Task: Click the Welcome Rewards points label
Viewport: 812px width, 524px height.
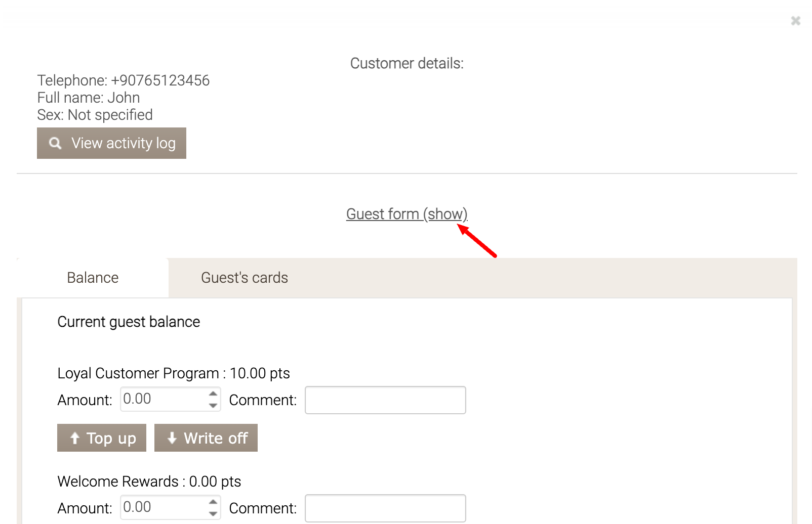Action: [149, 482]
